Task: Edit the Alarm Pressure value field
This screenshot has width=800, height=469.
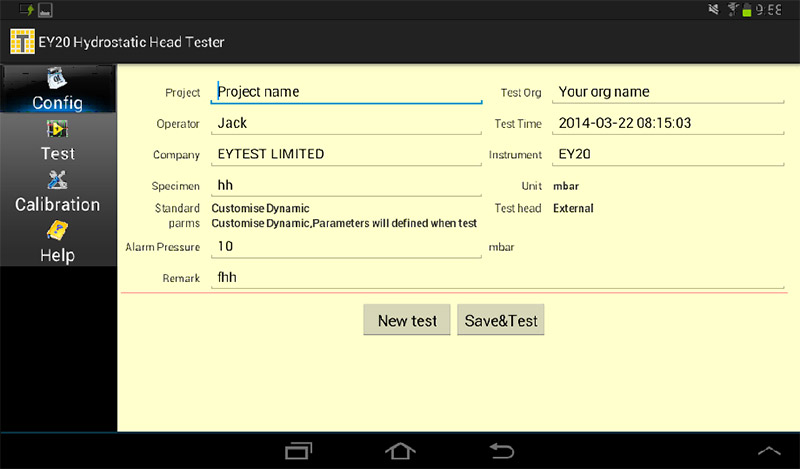Action: 346,247
